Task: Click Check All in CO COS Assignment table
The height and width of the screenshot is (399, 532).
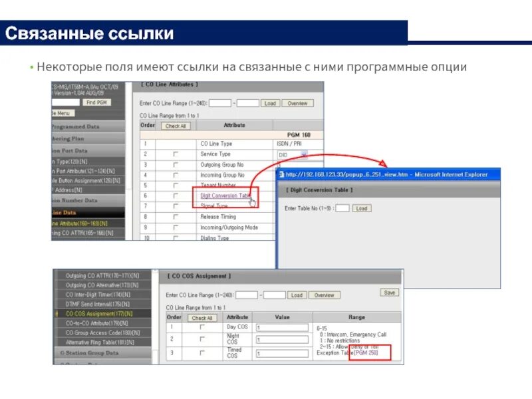Action: pos(202,318)
